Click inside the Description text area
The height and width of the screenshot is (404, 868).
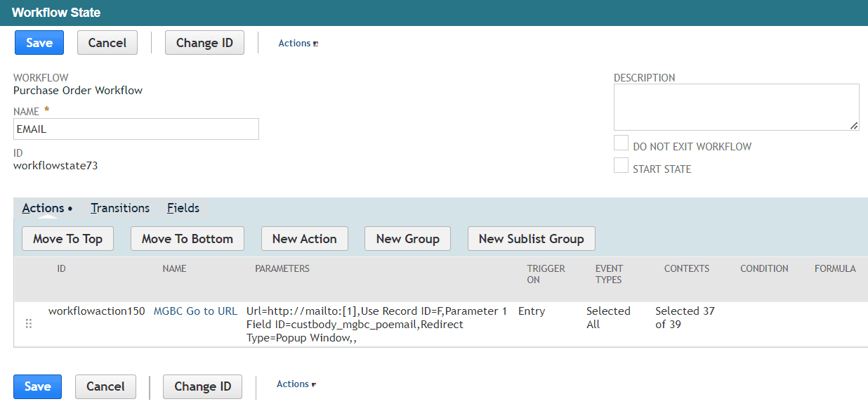click(x=737, y=107)
